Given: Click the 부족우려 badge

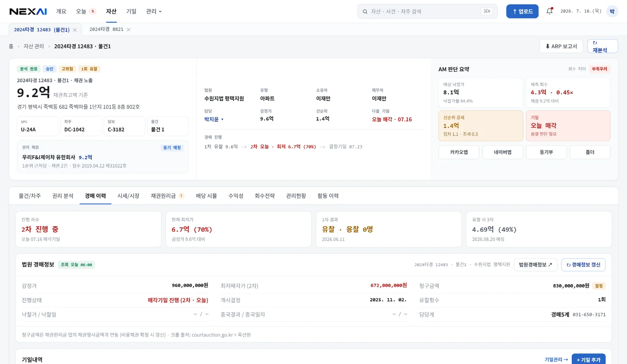Looking at the screenshot, I should [600, 69].
